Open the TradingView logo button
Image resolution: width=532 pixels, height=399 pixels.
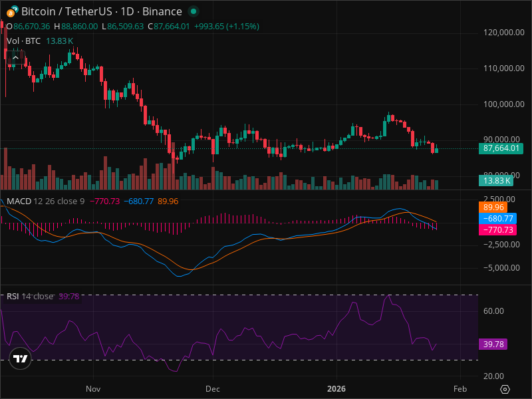point(20,358)
